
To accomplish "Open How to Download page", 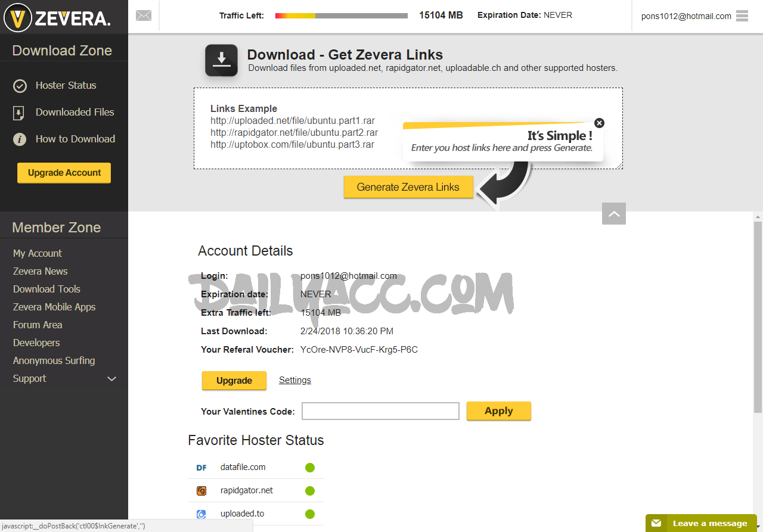I will coord(75,139).
